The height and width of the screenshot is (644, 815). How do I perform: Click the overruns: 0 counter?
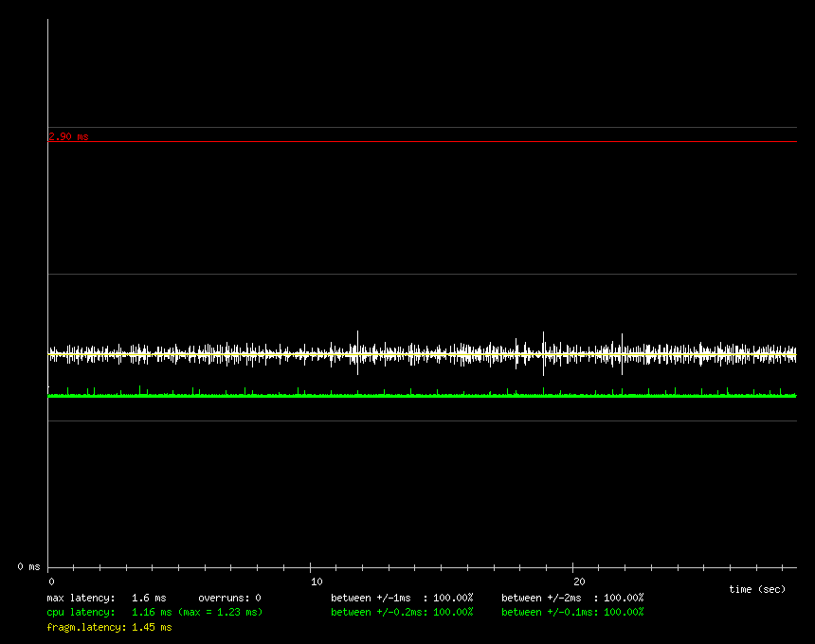(229, 598)
